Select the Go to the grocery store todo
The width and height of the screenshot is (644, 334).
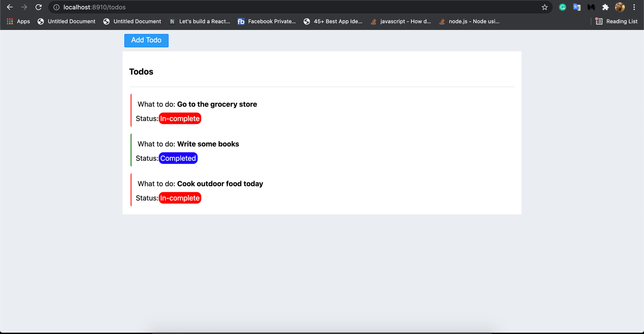click(217, 104)
